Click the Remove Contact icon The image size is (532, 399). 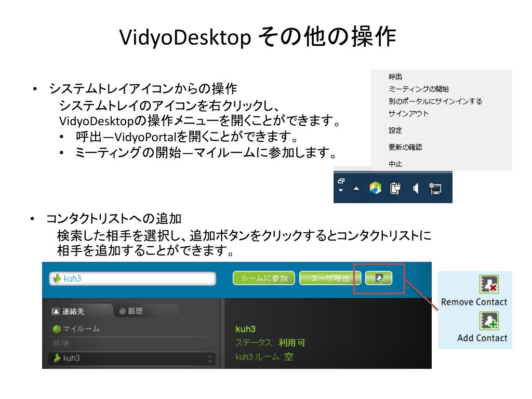[x=489, y=284]
